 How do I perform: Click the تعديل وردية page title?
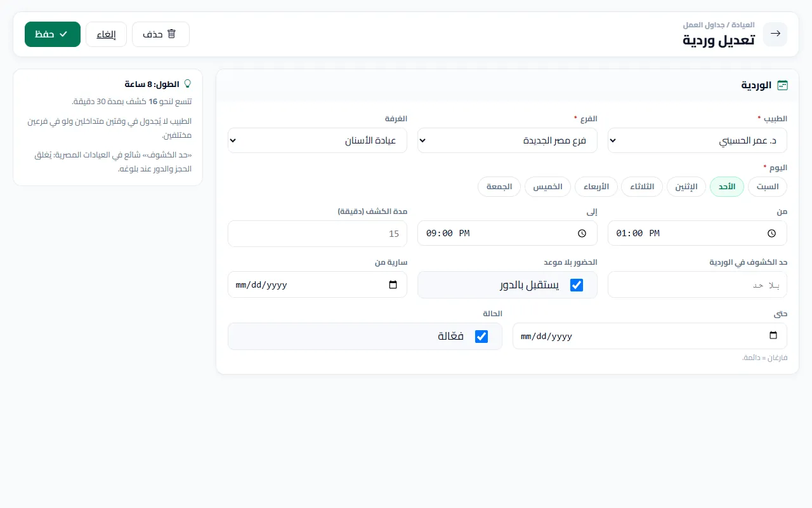pos(719,40)
